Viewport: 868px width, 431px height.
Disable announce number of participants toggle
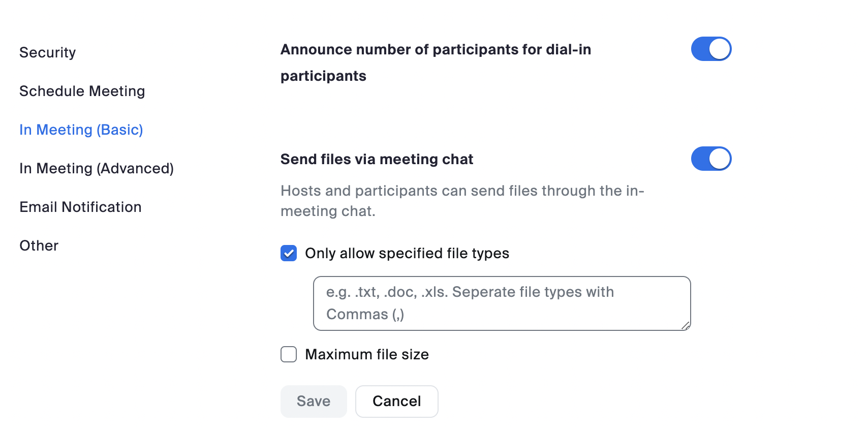pos(711,49)
